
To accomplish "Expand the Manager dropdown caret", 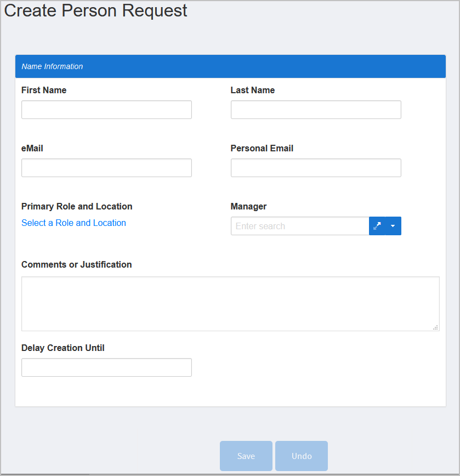I will click(393, 226).
